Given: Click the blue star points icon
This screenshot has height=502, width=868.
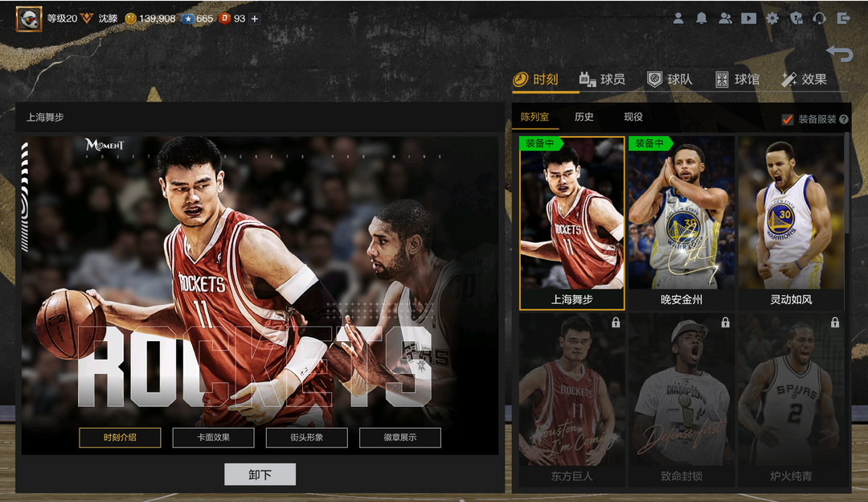Looking at the screenshot, I should [188, 19].
